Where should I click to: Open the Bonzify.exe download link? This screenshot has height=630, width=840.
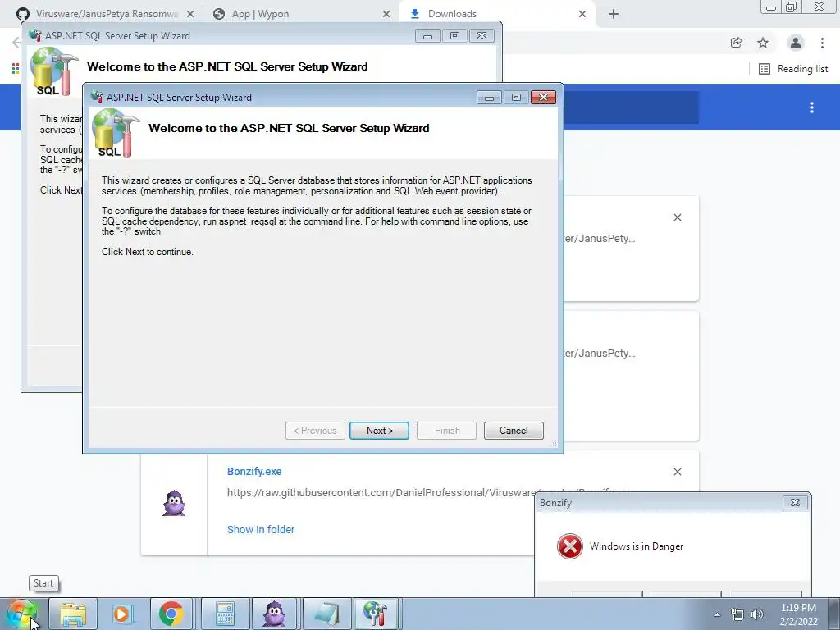(254, 472)
